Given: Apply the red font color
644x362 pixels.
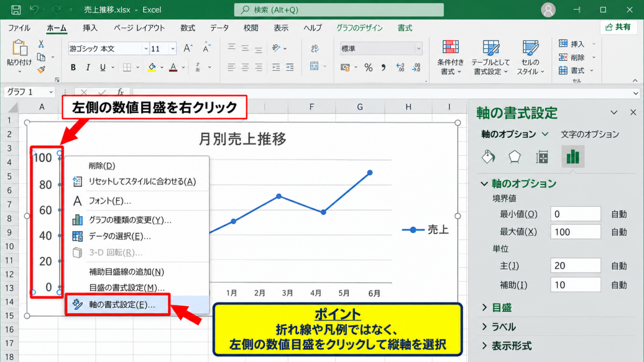Looking at the screenshot, I should pos(173,67).
